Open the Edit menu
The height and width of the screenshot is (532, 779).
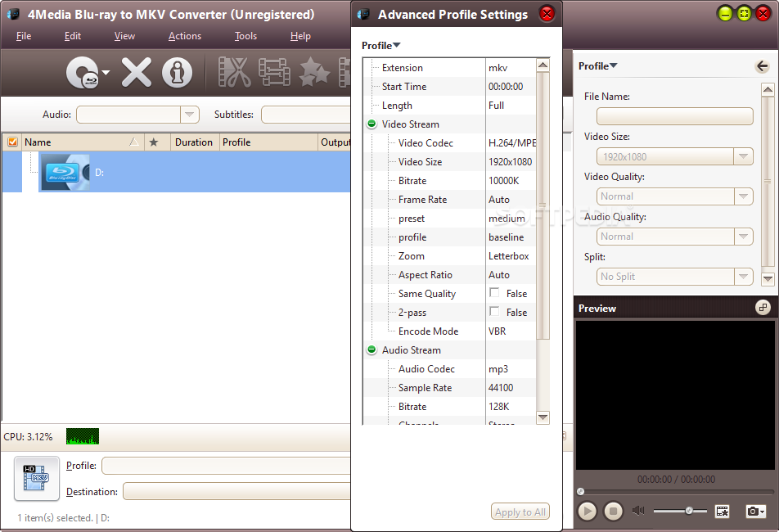73,36
